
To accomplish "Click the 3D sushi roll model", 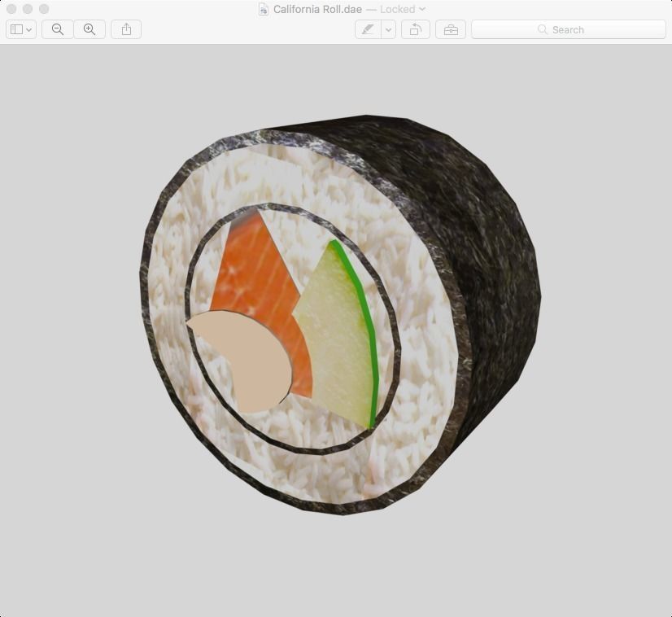I will click(x=341, y=315).
